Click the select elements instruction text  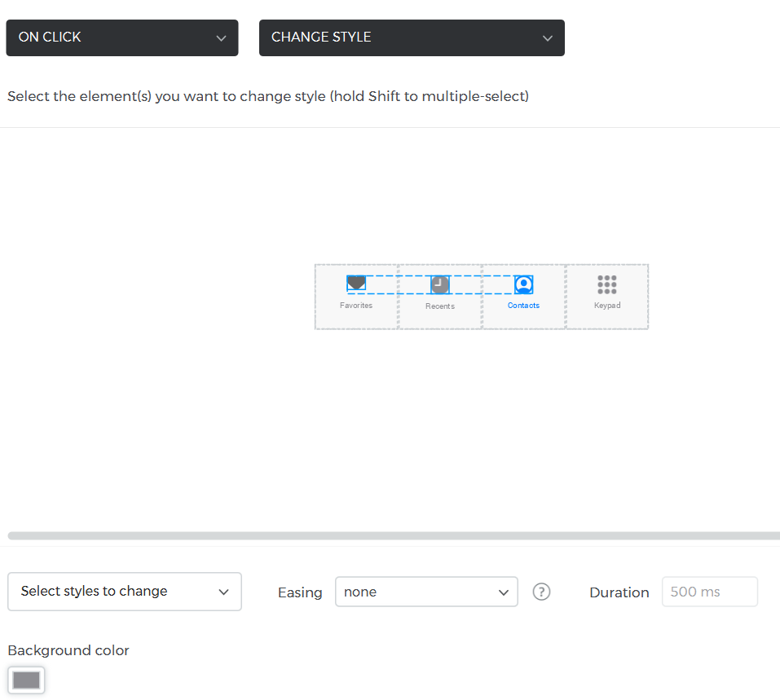(x=268, y=96)
